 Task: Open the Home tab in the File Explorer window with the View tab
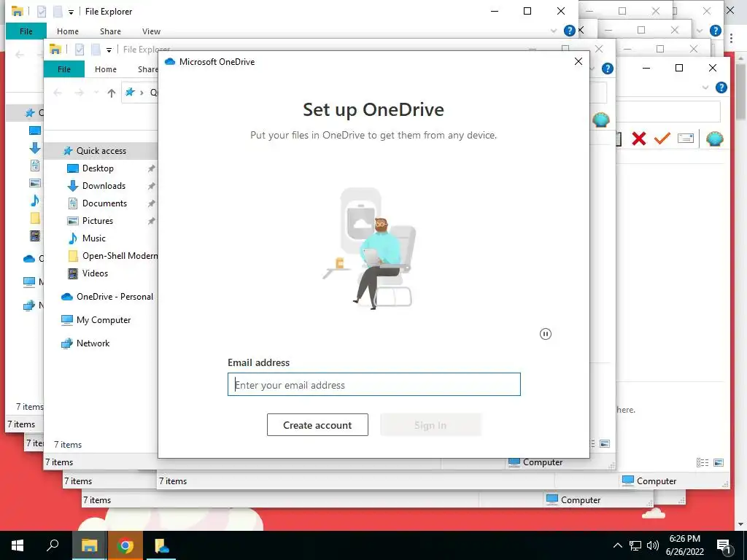(68, 31)
